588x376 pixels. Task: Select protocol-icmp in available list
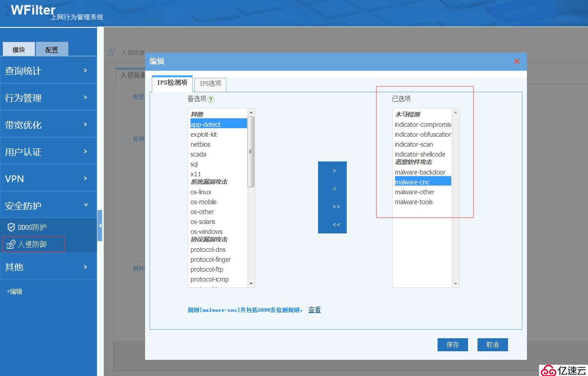tap(218, 279)
